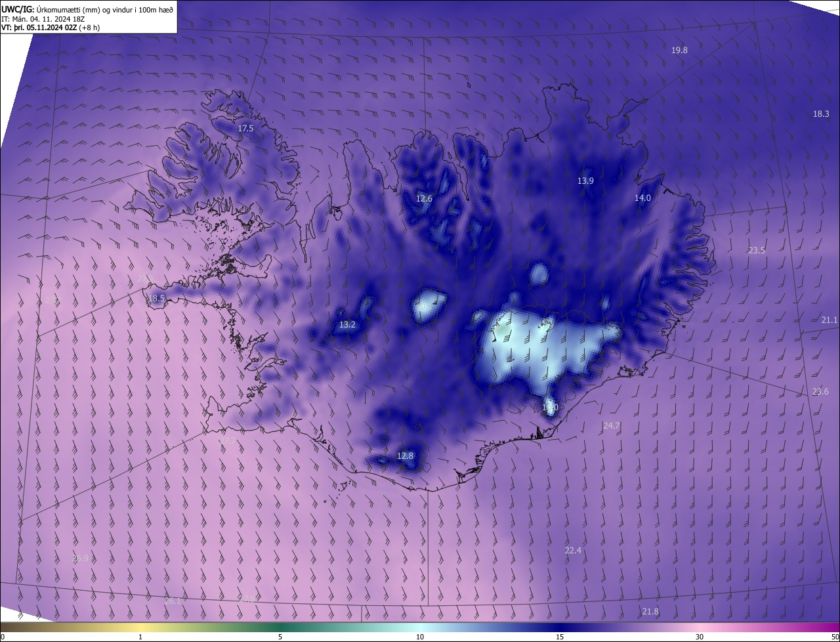Click the 14.0 value label on the map
This screenshot has height=642, width=840.
pos(642,198)
